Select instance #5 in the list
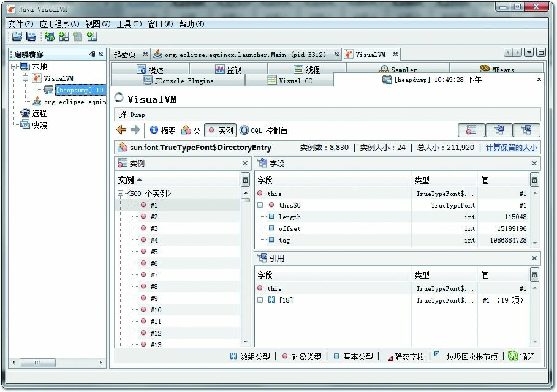 point(177,251)
